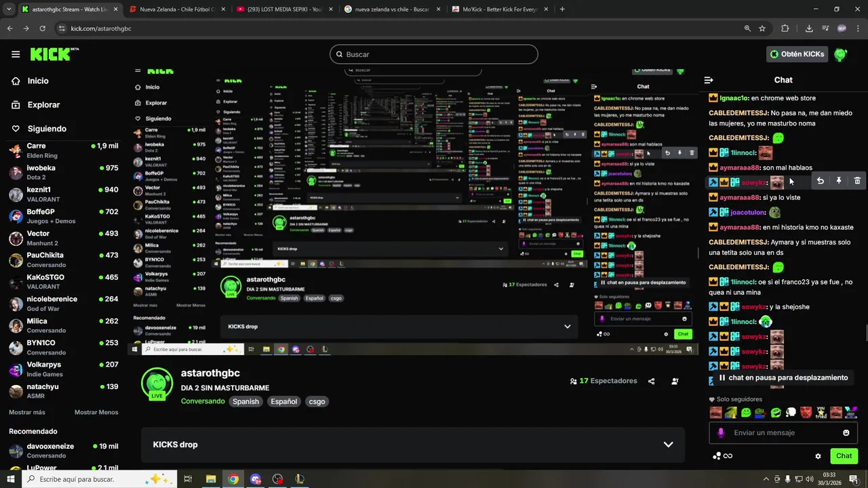This screenshot has height=488, width=868.
Task: Click in the Buscar search field
Action: [434, 54]
